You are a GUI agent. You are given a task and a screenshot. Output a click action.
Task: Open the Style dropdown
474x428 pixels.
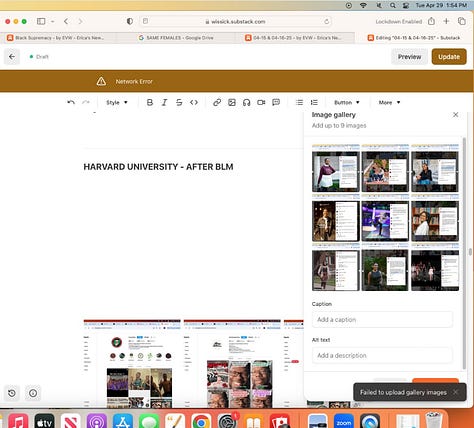tap(117, 102)
